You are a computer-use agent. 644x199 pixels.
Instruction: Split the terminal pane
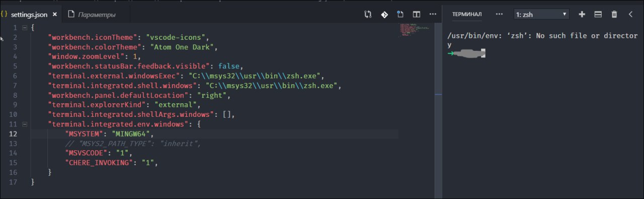(598, 15)
